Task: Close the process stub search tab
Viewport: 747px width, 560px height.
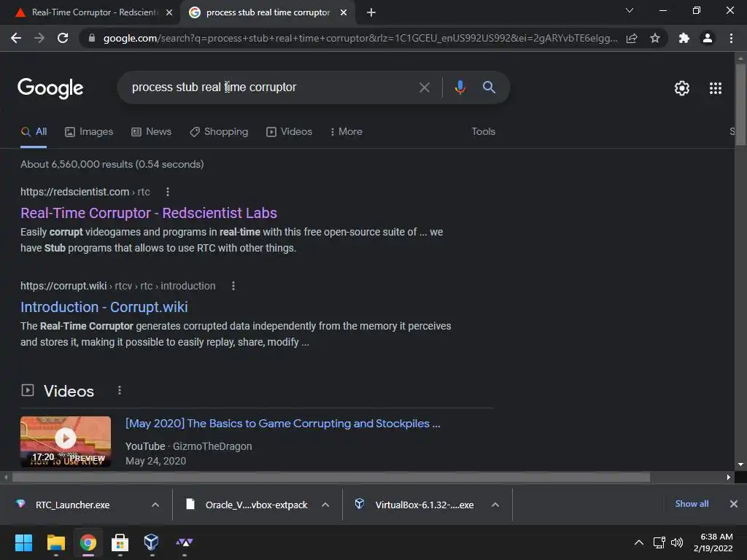Action: point(344,12)
